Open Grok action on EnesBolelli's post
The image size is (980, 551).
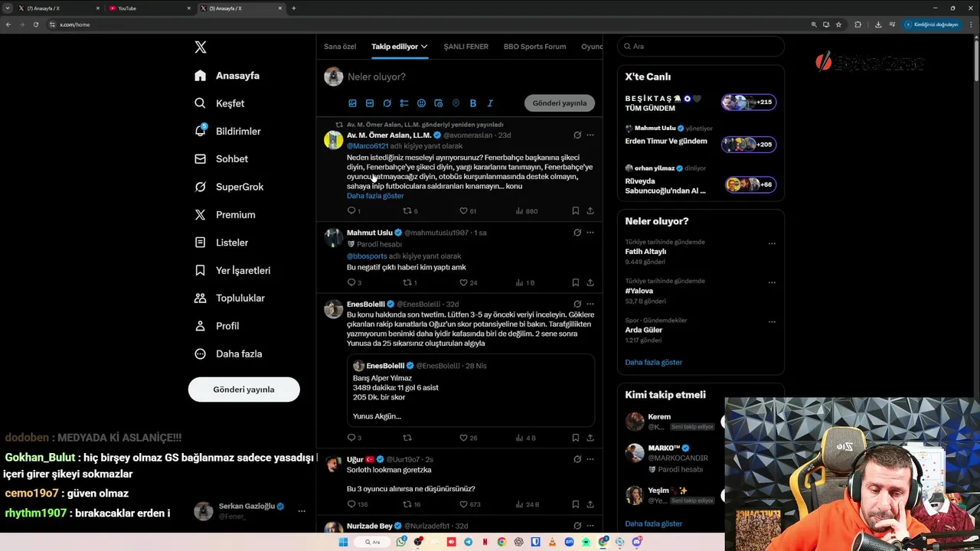(x=577, y=304)
